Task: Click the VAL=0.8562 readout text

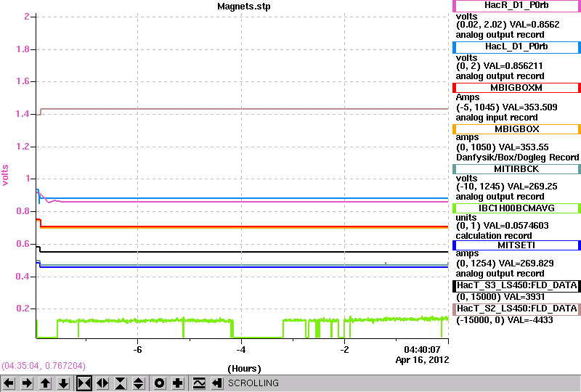Action: pyautogui.click(x=535, y=25)
